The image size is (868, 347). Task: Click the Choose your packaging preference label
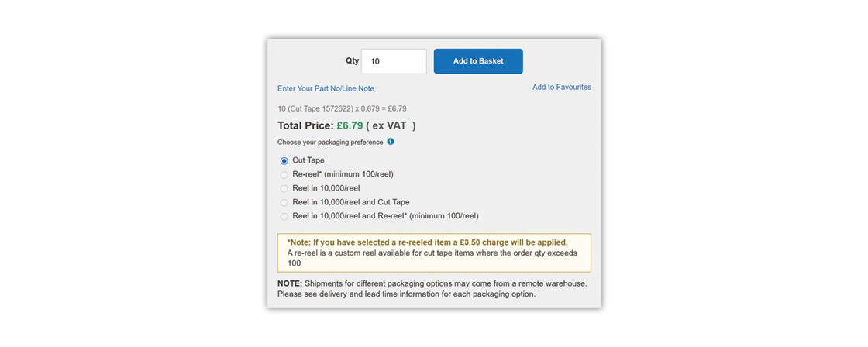(330, 143)
